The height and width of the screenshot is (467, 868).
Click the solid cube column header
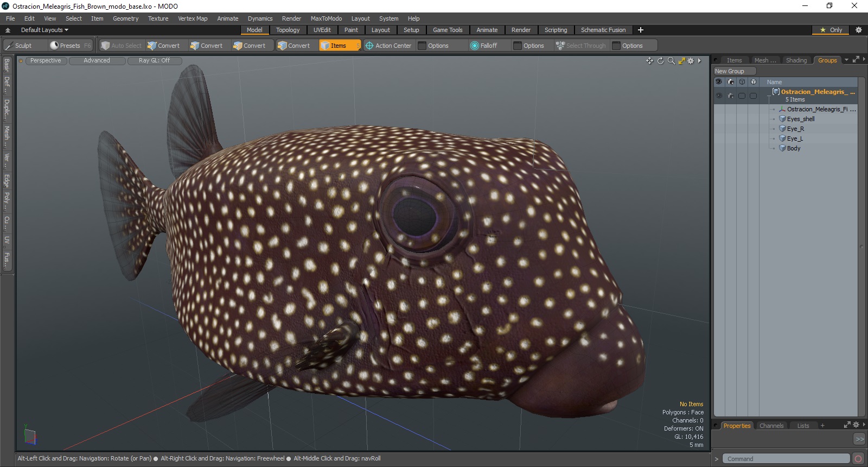click(754, 82)
